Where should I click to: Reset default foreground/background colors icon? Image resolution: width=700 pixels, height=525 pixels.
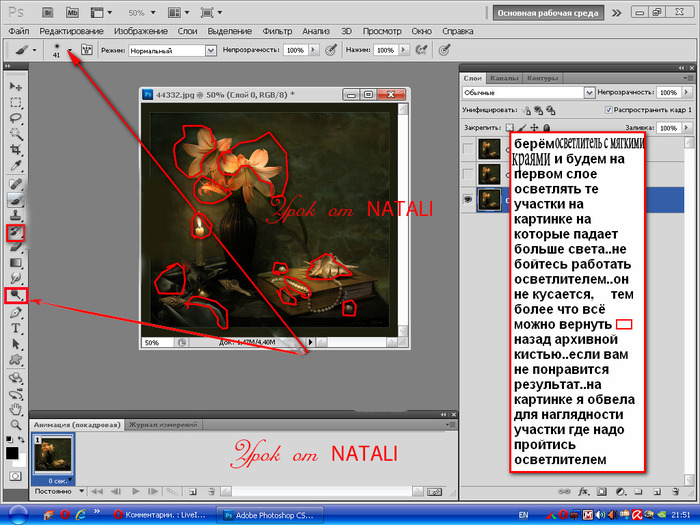pyautogui.click(x=9, y=440)
